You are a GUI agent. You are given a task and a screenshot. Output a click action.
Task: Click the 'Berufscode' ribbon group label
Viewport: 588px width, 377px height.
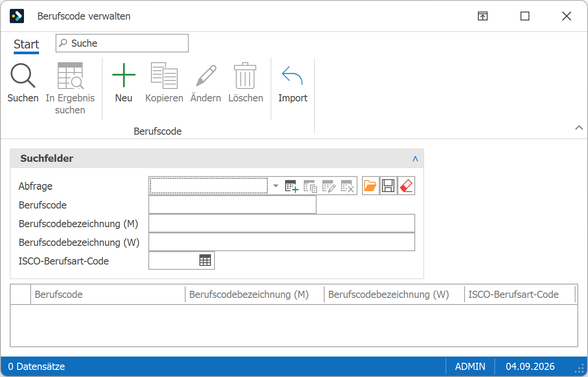coord(158,131)
